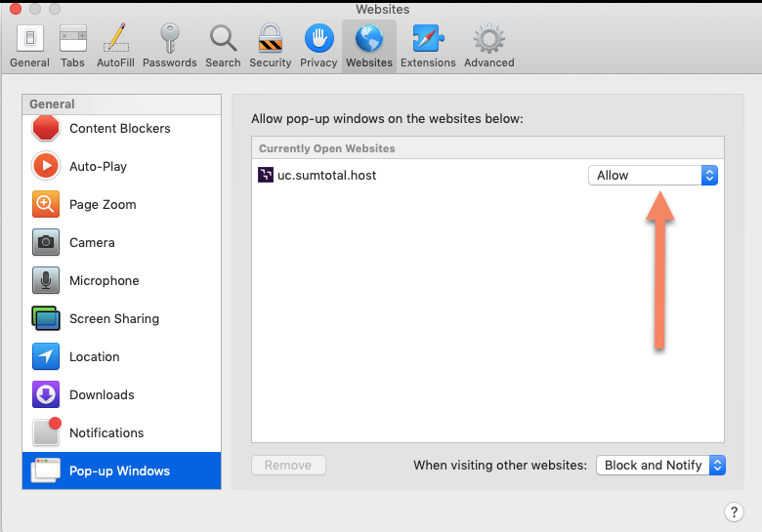Select the Auto-Play play icon
The height and width of the screenshot is (532, 762).
point(46,166)
